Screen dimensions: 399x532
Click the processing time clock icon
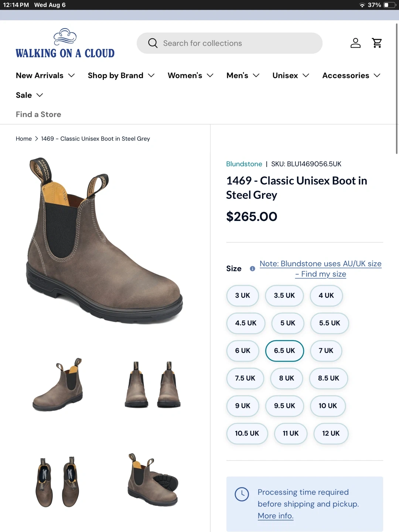click(x=242, y=494)
